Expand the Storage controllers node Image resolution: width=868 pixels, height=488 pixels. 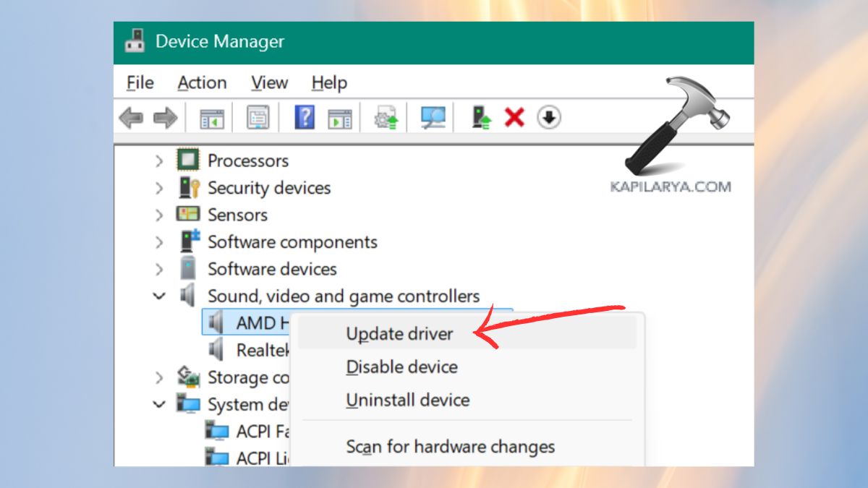coord(159,377)
